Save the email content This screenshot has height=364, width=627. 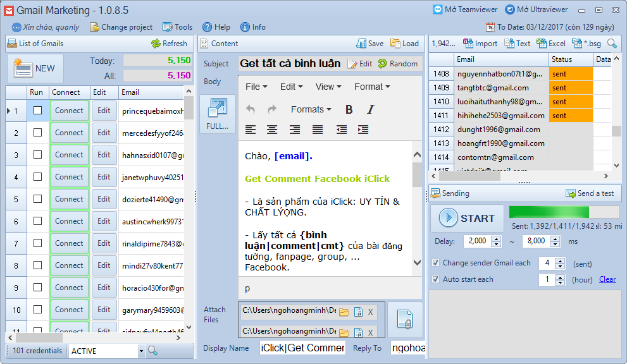(370, 44)
